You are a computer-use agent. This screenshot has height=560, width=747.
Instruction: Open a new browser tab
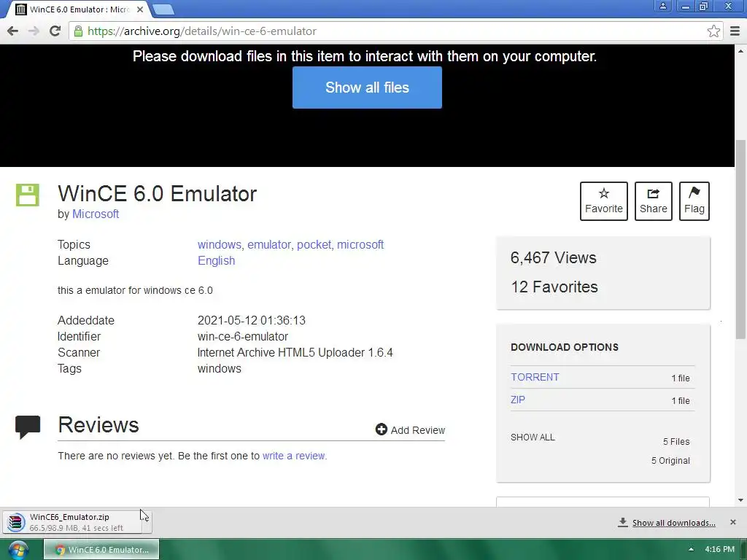pos(163,9)
